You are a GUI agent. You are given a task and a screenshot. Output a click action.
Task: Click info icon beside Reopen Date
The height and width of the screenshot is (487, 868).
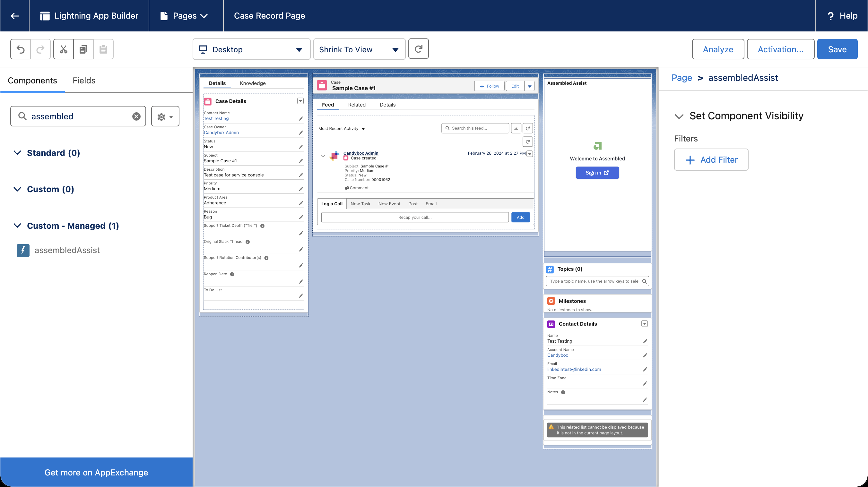pyautogui.click(x=232, y=274)
